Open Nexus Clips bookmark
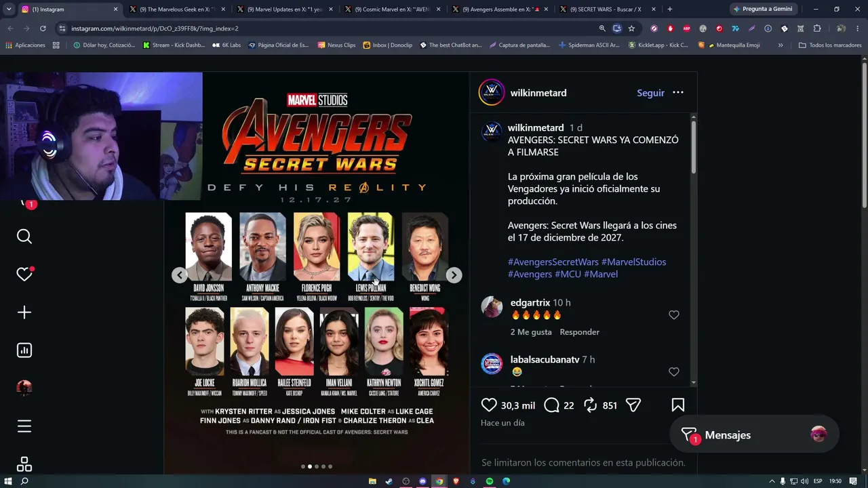The height and width of the screenshot is (488, 868). coord(336,45)
